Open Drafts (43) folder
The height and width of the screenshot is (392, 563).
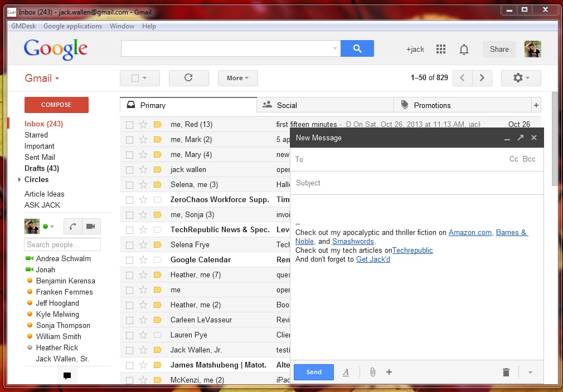[42, 168]
